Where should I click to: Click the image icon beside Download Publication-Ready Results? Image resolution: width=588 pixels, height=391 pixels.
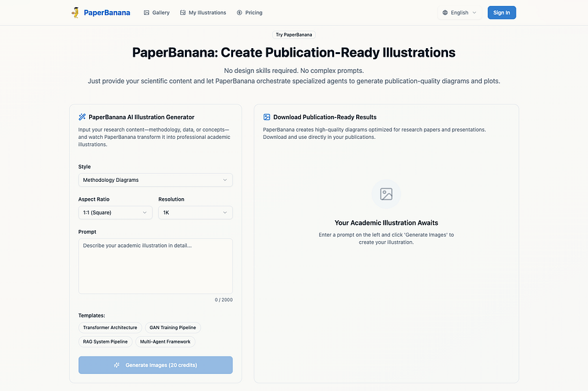click(266, 117)
